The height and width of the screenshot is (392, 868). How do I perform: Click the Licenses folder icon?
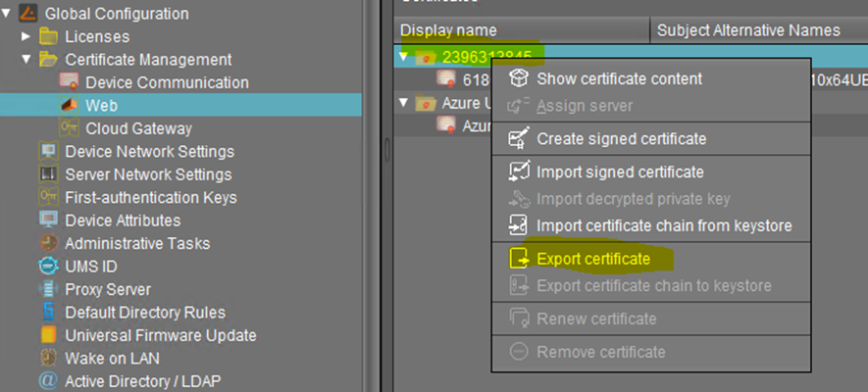48,37
